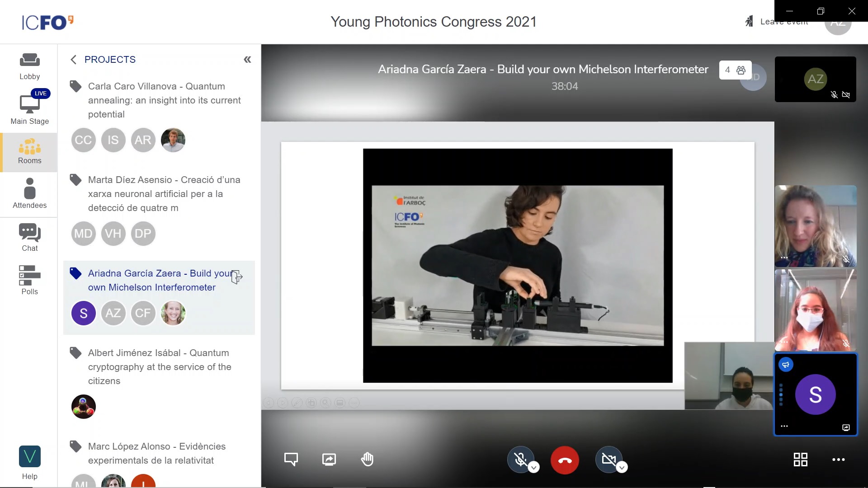Image resolution: width=868 pixels, height=488 pixels.
Task: Switch to tile grid view
Action: [x=800, y=460]
